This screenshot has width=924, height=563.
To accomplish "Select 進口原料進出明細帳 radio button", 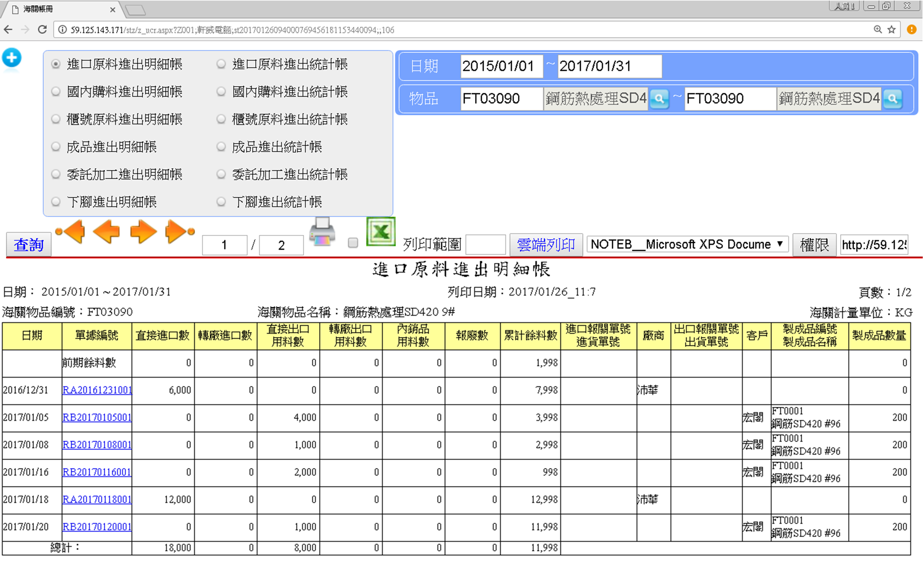I will [x=56, y=64].
